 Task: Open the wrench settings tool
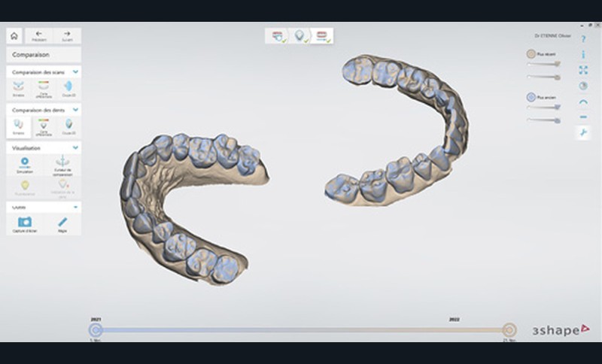583,132
